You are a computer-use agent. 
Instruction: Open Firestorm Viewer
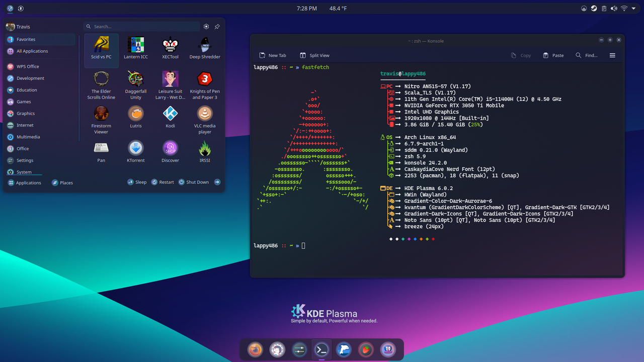tap(101, 120)
